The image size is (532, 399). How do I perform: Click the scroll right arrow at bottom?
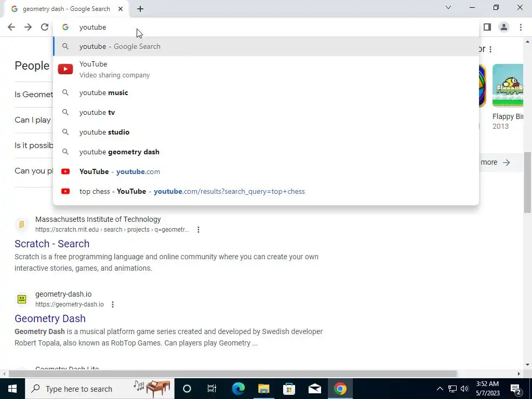pos(519,374)
